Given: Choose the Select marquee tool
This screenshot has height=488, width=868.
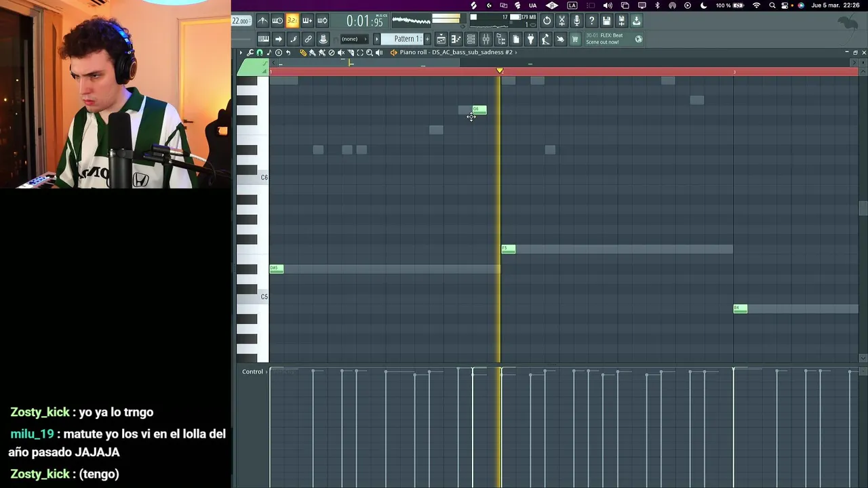Looking at the screenshot, I should [x=360, y=52].
